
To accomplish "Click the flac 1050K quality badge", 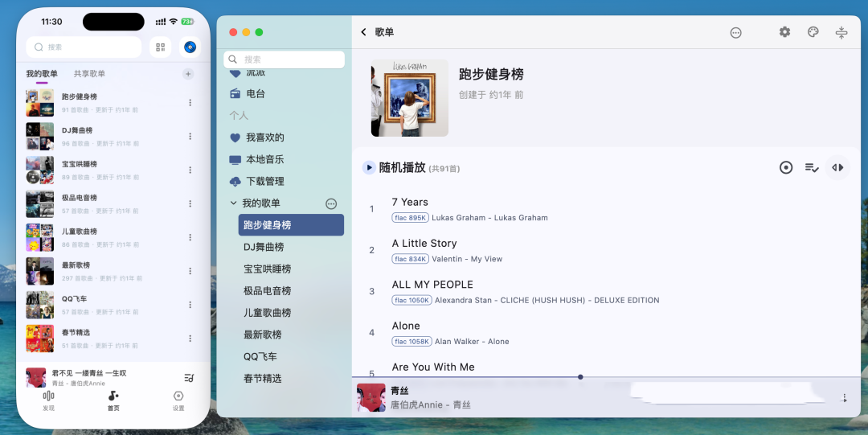I will point(411,301).
